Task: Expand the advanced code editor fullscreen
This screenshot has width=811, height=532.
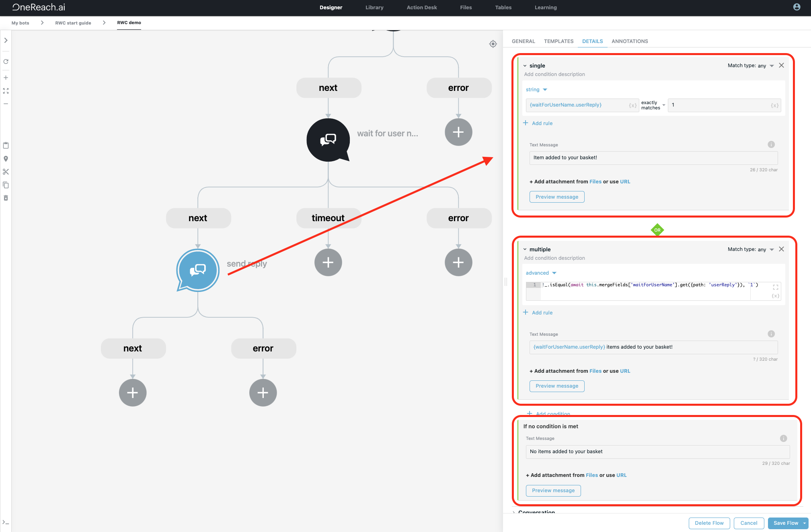Action: 776,287
